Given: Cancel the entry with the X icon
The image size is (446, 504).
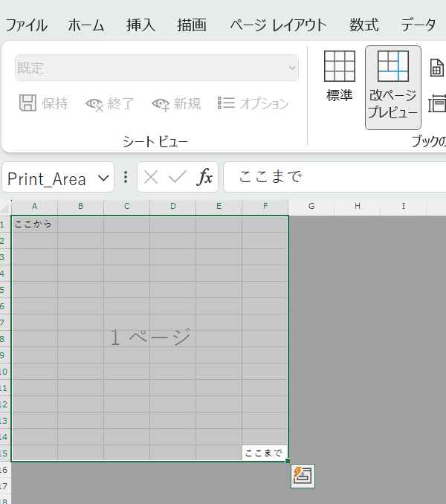Looking at the screenshot, I should (151, 177).
